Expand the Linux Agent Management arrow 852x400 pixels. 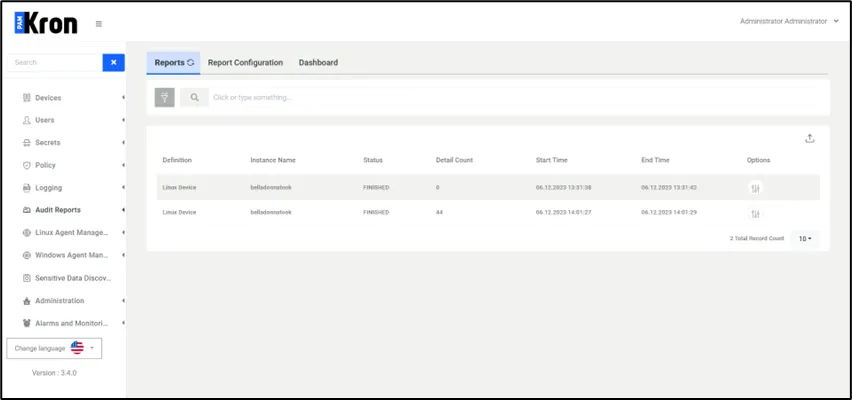click(x=123, y=233)
